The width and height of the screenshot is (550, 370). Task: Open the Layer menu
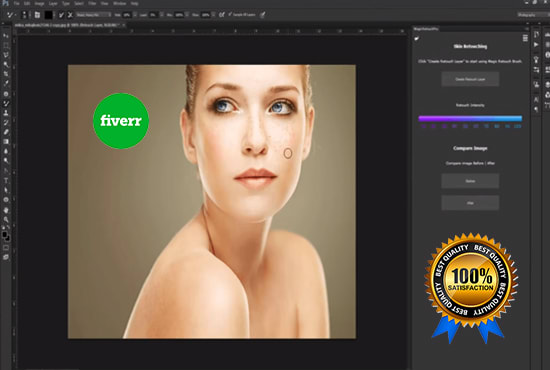point(53,4)
